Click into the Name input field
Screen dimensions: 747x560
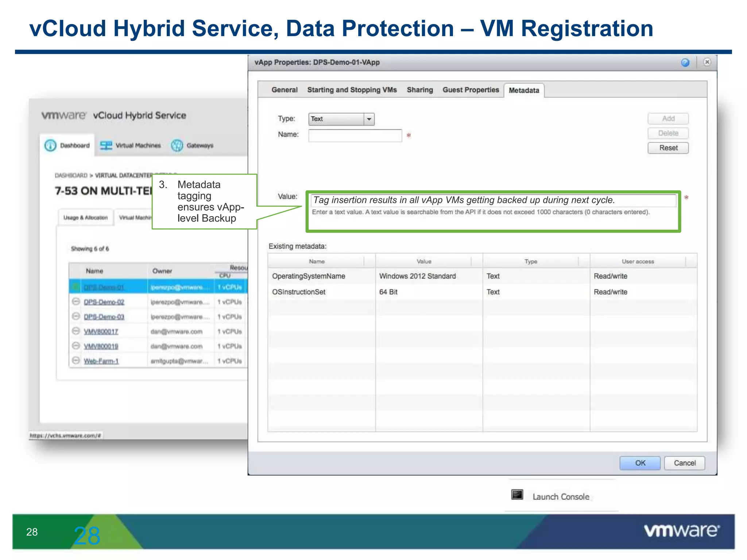(355, 136)
